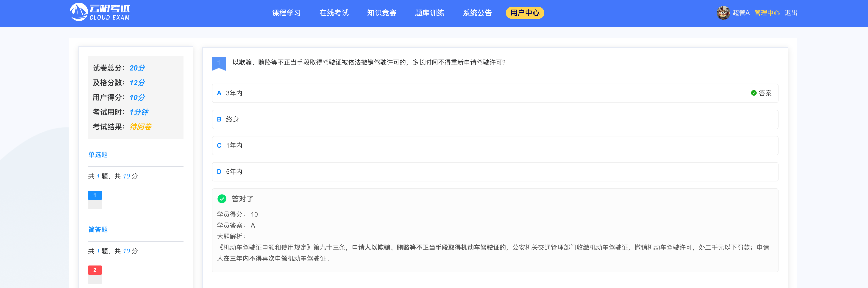
Task: Click the 单选题 section heading
Action: [x=98, y=155]
